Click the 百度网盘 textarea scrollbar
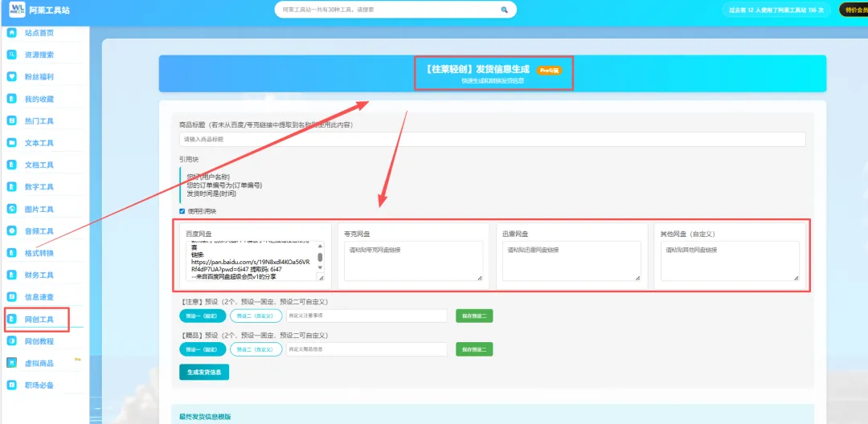 click(320, 257)
